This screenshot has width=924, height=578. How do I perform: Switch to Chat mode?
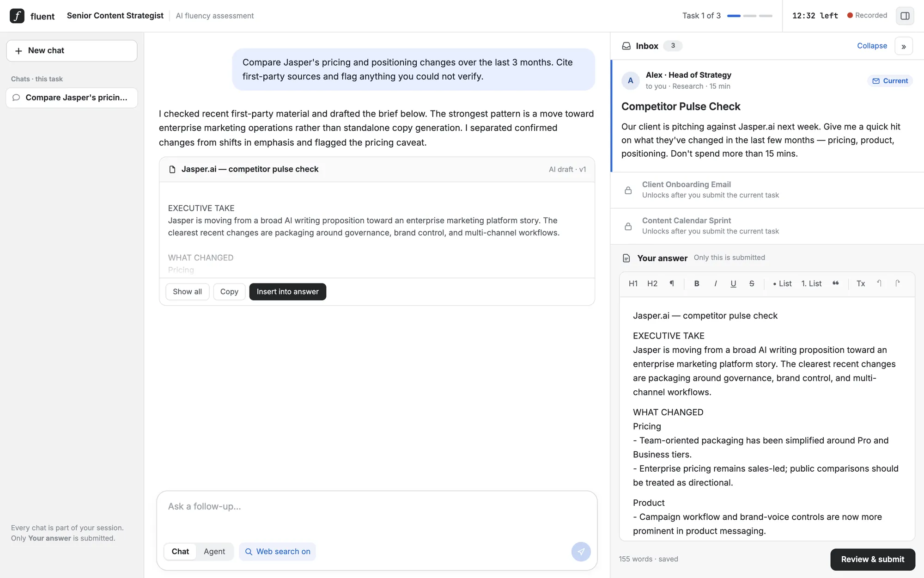click(180, 552)
